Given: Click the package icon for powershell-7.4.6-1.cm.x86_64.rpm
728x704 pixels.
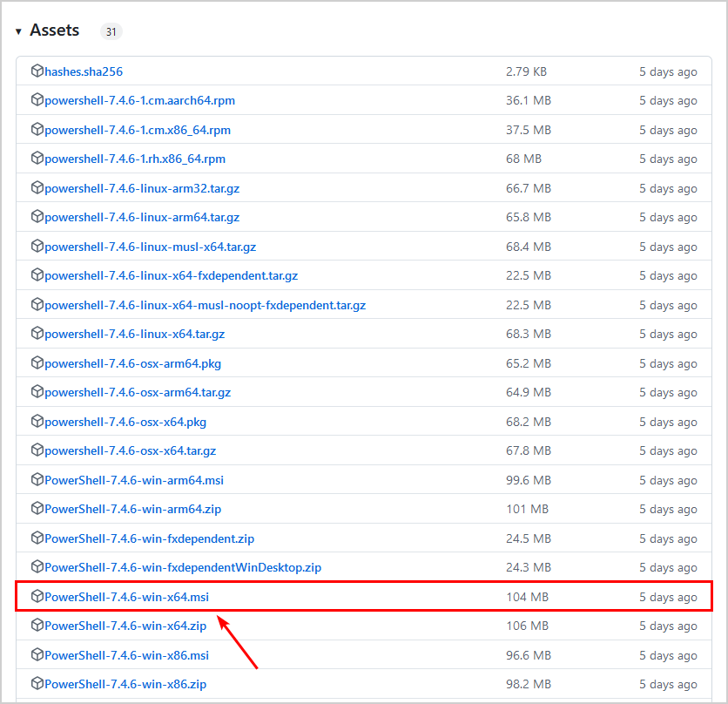Looking at the screenshot, I should pyautogui.click(x=37, y=129).
